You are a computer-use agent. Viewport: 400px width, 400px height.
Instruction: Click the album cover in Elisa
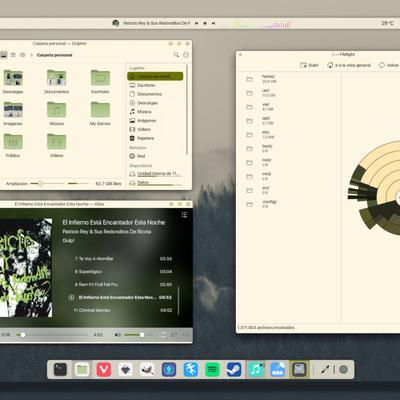[26, 268]
